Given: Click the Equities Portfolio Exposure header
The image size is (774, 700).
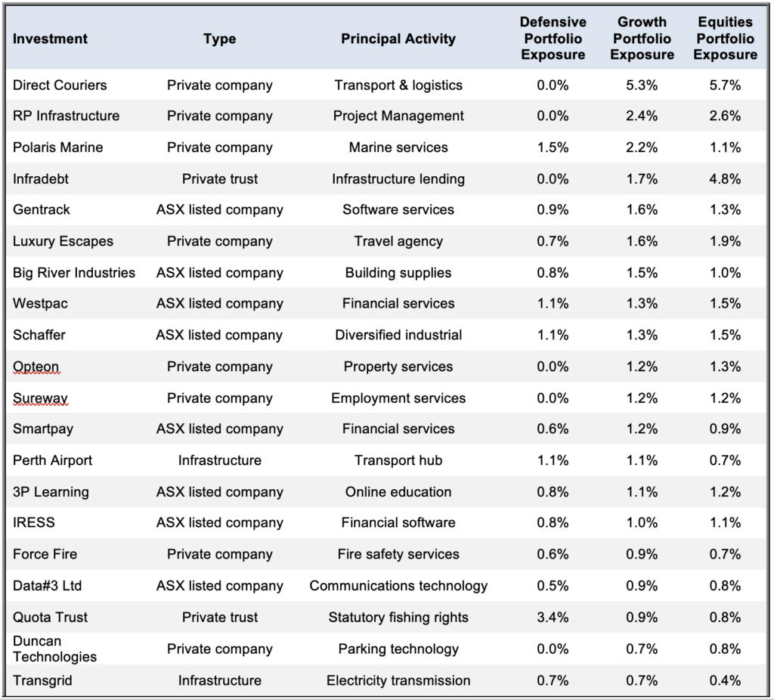Looking at the screenshot, I should pyautogui.click(x=725, y=39).
